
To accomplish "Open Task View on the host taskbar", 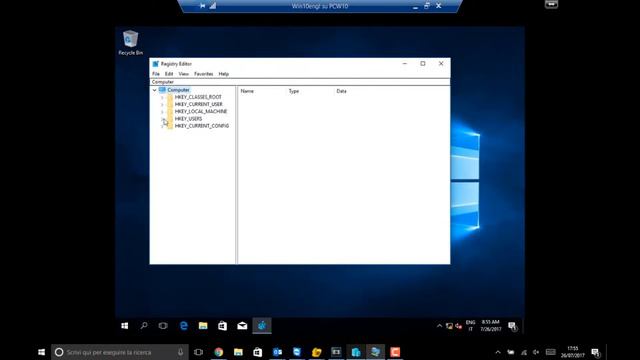I will point(198,352).
